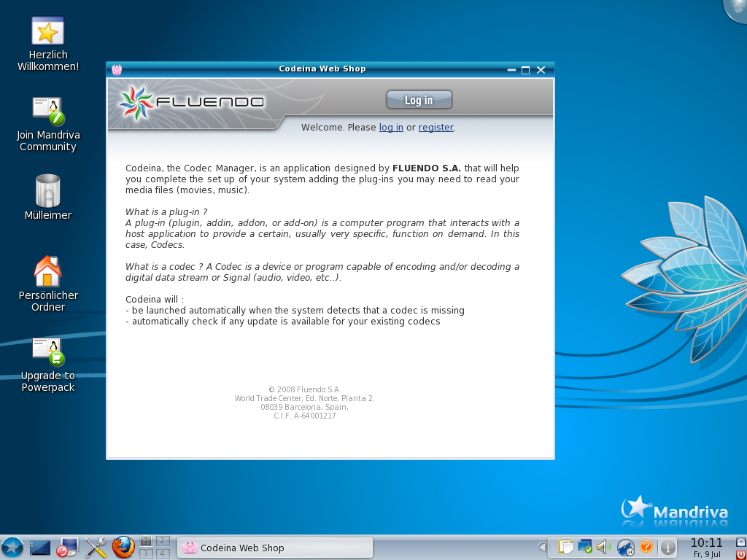The image size is (747, 560).
Task: Launch Firefox from the taskbar
Action: point(123,548)
